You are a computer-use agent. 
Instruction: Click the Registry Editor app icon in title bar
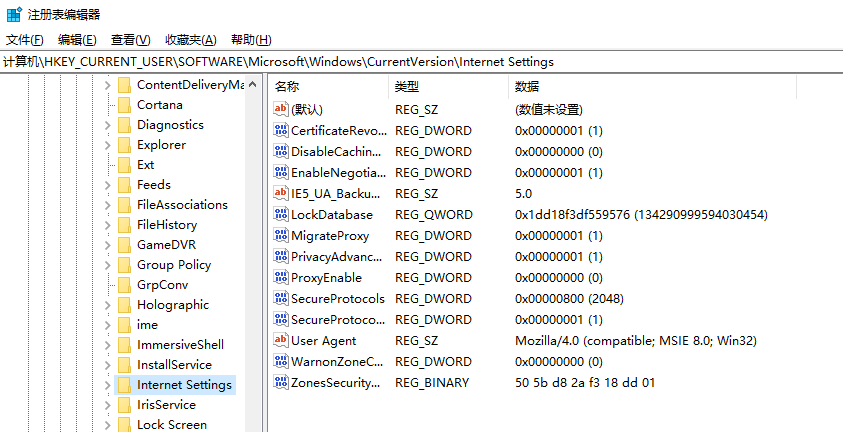tap(13, 15)
